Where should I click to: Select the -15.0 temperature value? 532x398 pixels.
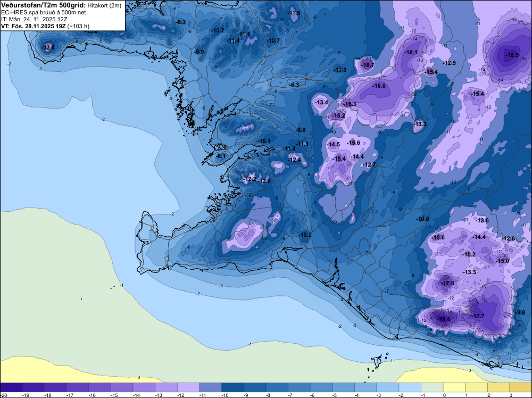click(503, 261)
